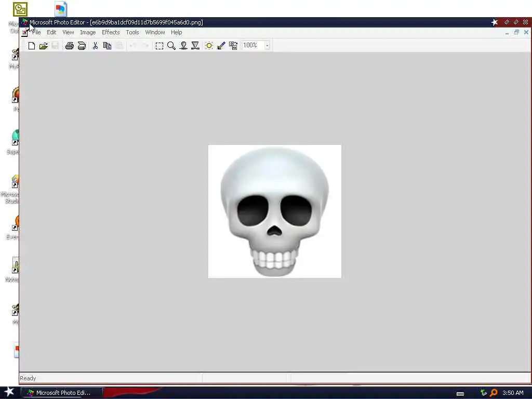532x399 pixels.
Task: Click the 3:50 AM clock
Action: 513,393
